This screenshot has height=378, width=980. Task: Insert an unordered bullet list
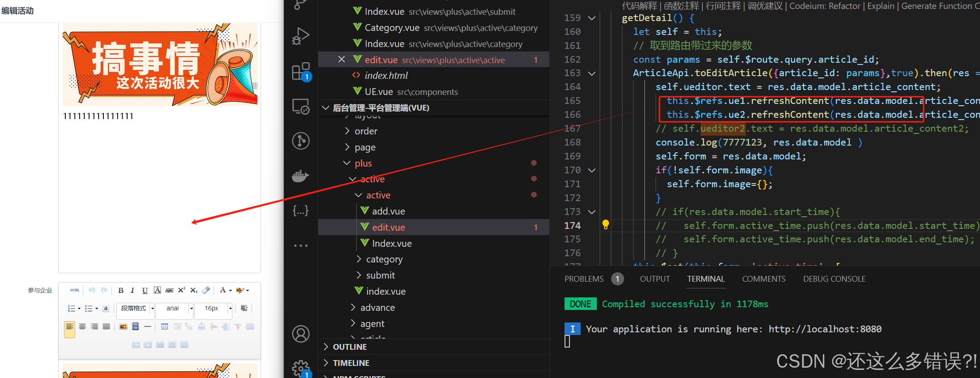(89, 309)
